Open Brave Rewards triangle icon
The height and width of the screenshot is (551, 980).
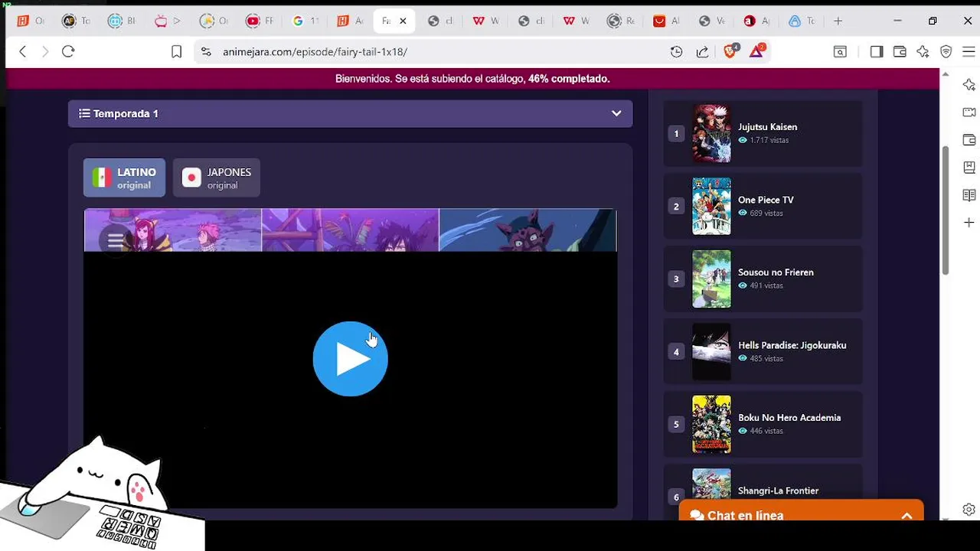[756, 51]
